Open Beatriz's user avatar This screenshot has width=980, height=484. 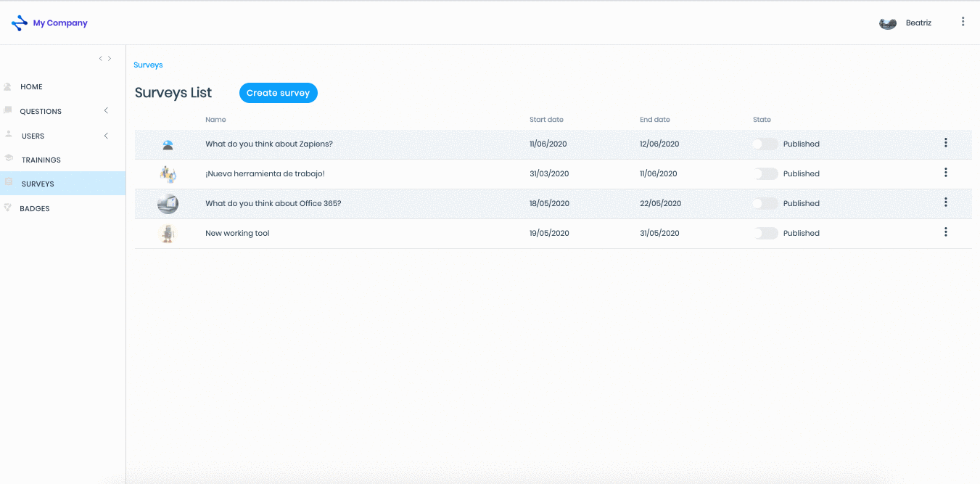pos(888,23)
